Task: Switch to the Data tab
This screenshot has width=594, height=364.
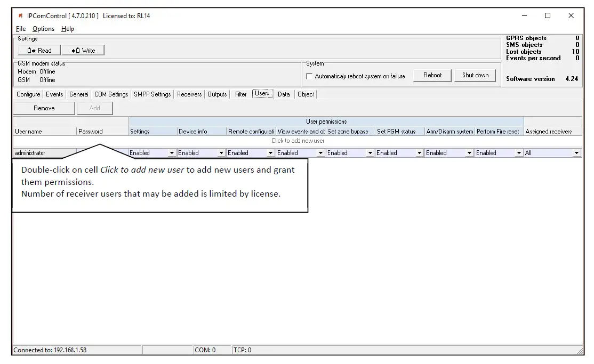Action: pos(283,94)
